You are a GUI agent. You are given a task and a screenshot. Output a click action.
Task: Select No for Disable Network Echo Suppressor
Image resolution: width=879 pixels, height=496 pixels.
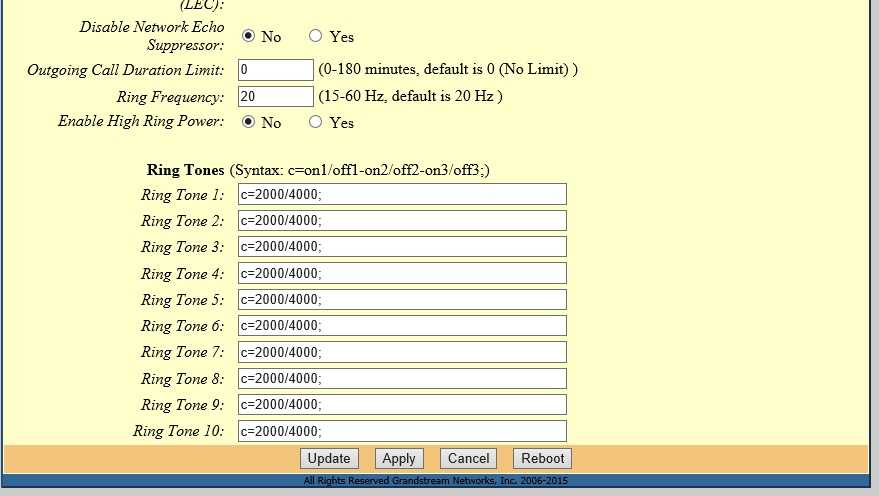point(248,36)
